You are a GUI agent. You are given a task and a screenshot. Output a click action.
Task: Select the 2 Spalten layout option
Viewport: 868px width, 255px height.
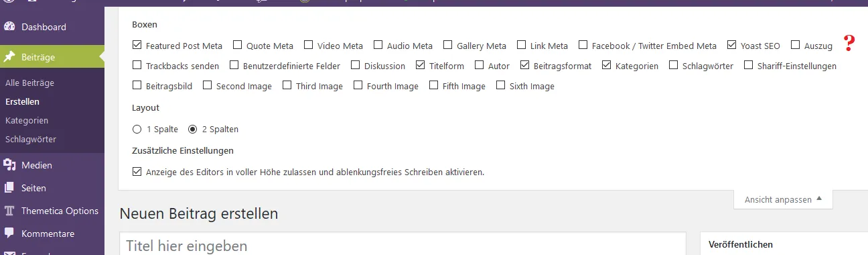point(193,129)
